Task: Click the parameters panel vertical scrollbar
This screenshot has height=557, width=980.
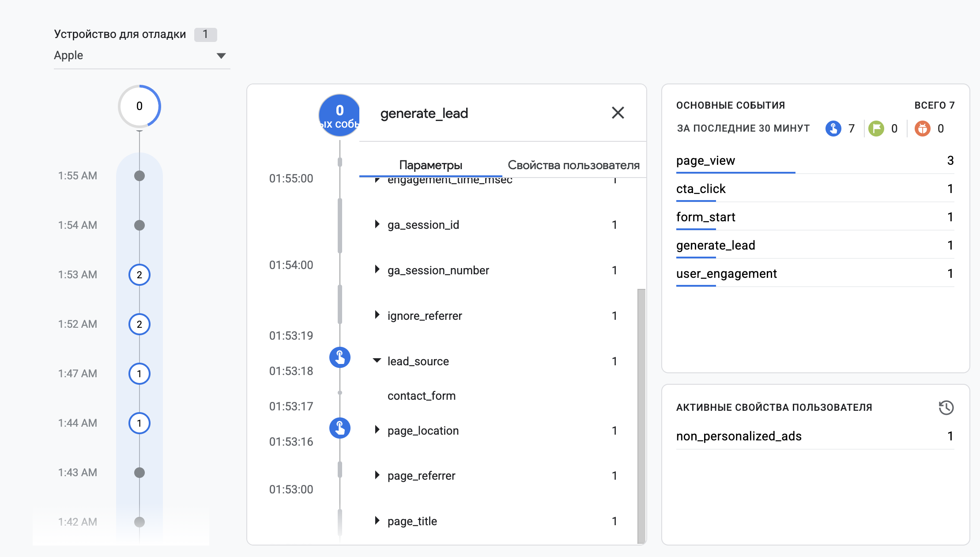Action: pyautogui.click(x=641, y=416)
